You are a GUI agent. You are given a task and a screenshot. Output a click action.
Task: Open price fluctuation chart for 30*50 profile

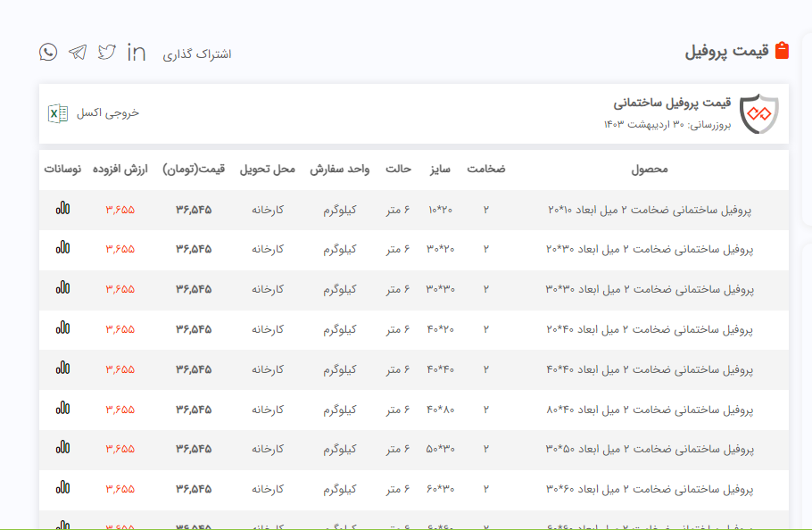62,449
